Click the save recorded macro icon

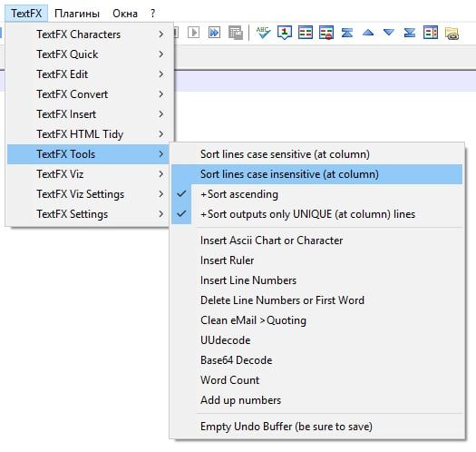[x=236, y=33]
